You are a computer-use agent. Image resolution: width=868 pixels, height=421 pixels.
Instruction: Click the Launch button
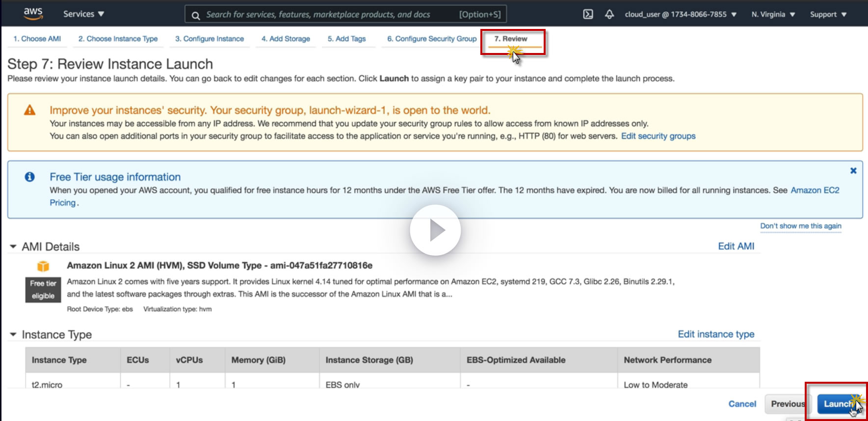[838, 404]
